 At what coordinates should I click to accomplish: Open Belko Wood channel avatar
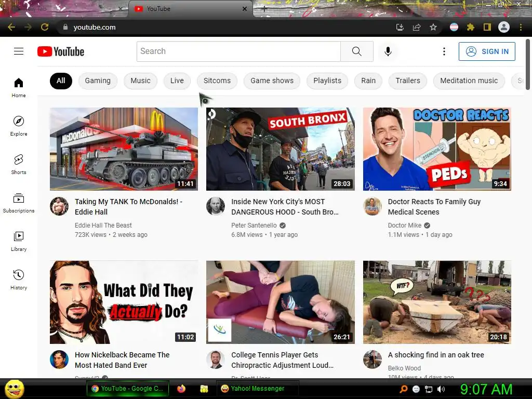(373, 360)
